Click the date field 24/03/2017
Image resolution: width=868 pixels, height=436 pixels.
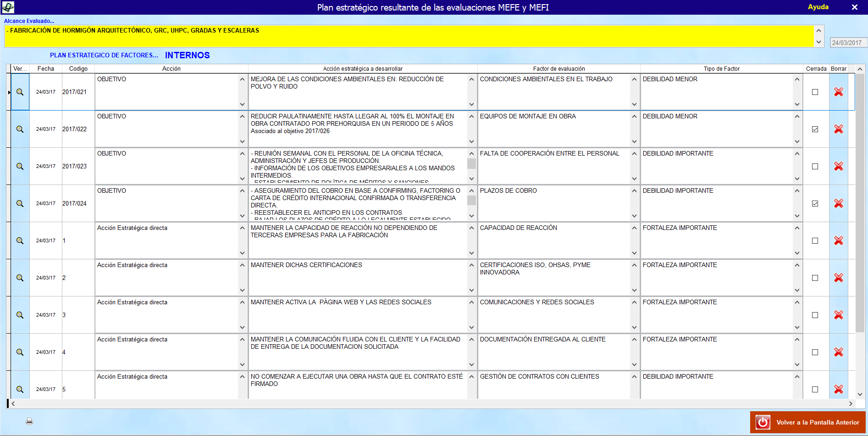(x=848, y=43)
